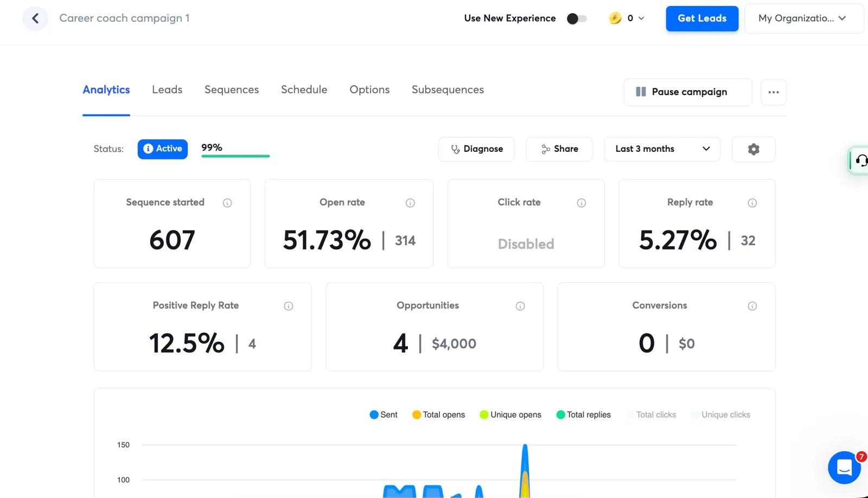
Task: Click the 51.73% open rate value
Action: coord(327,240)
